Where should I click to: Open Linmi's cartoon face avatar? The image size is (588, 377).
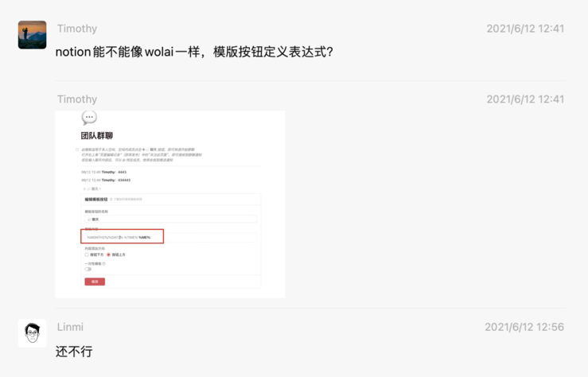33,333
